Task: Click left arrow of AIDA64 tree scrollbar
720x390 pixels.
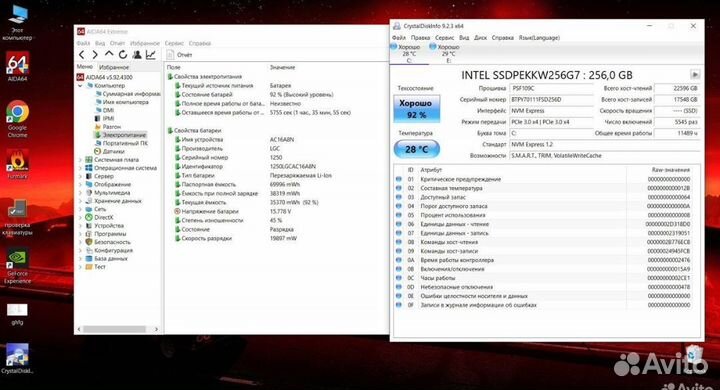Action: coord(79,329)
